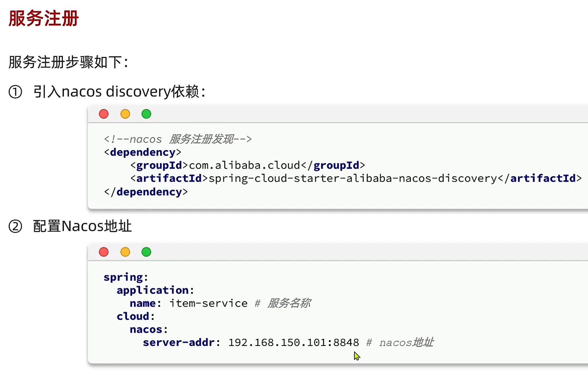The width and height of the screenshot is (588, 375).
Task: Click the line 服务注册步骤如下
Action: pyautogui.click(x=68, y=62)
